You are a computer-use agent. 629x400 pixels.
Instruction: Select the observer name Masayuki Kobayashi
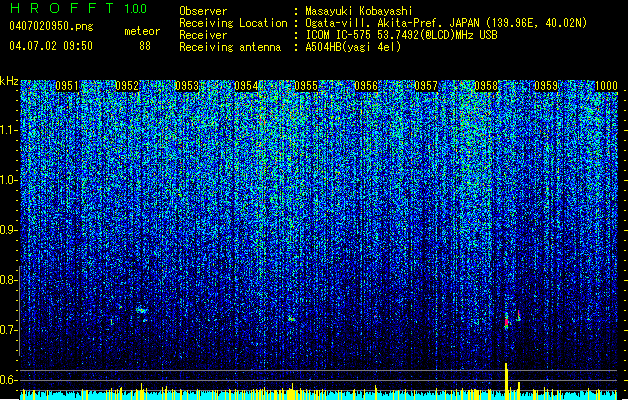click(359, 11)
